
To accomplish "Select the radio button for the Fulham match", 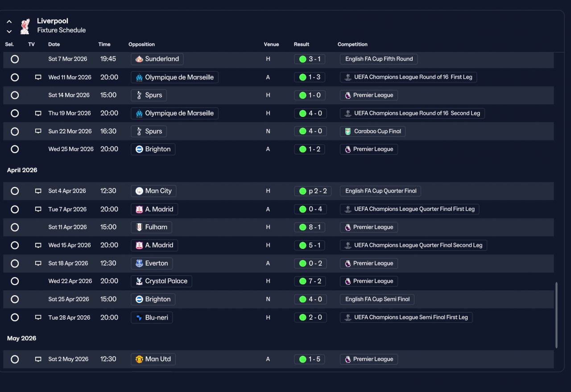I will (x=15, y=227).
